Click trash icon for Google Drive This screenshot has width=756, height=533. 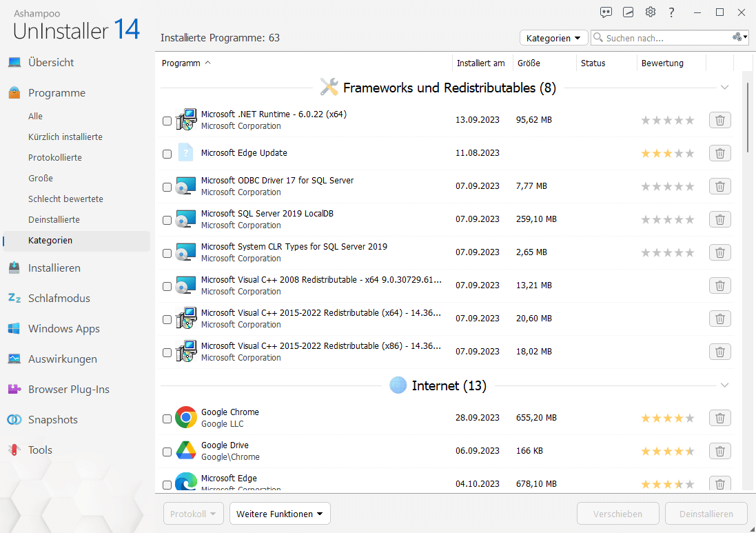coord(720,451)
